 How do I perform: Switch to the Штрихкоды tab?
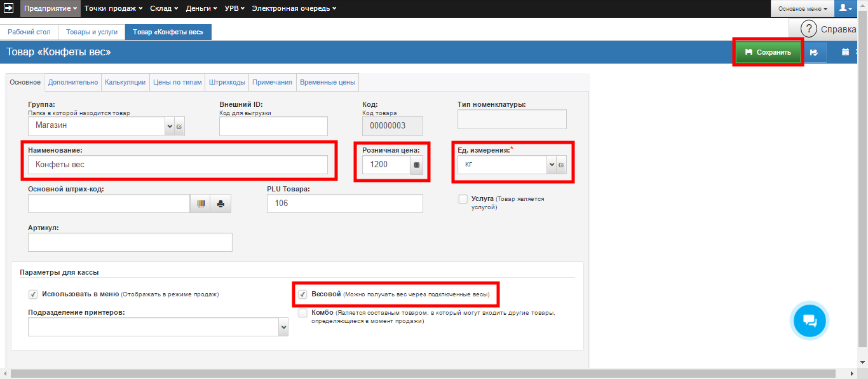click(227, 82)
